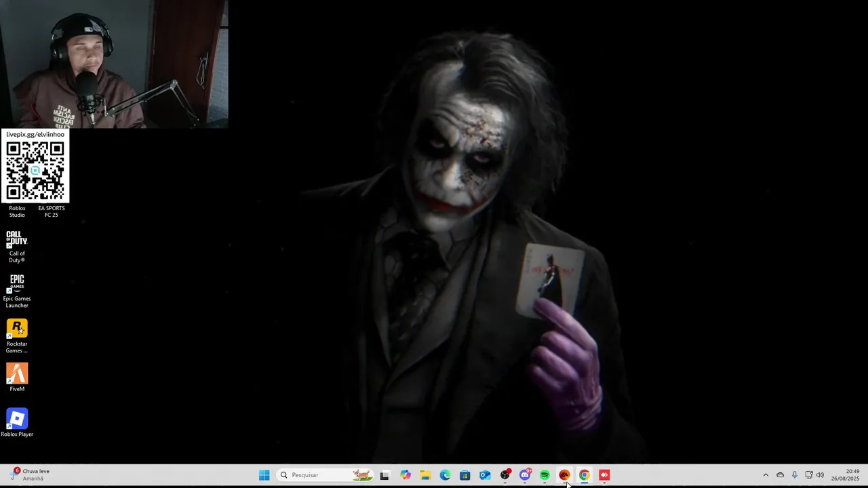
Task: Expand the hidden system tray icons
Action: (766, 475)
